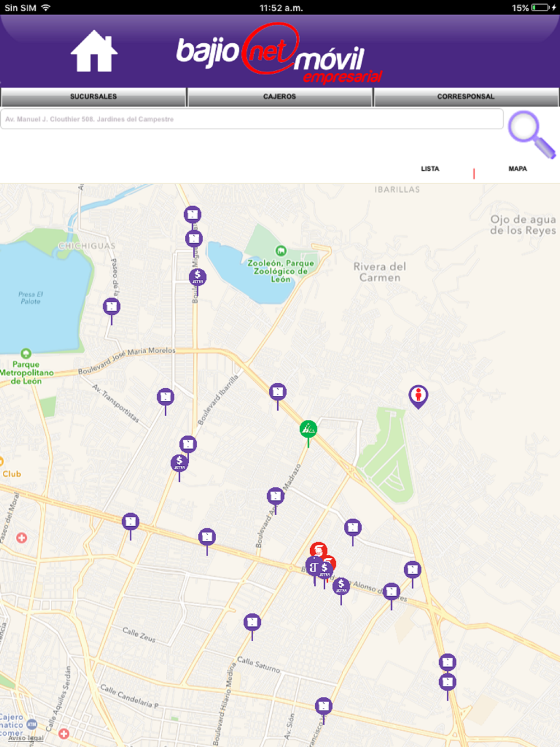Select branch pin east of Presa El Palote
The height and width of the screenshot is (747, 560).
coord(111,307)
